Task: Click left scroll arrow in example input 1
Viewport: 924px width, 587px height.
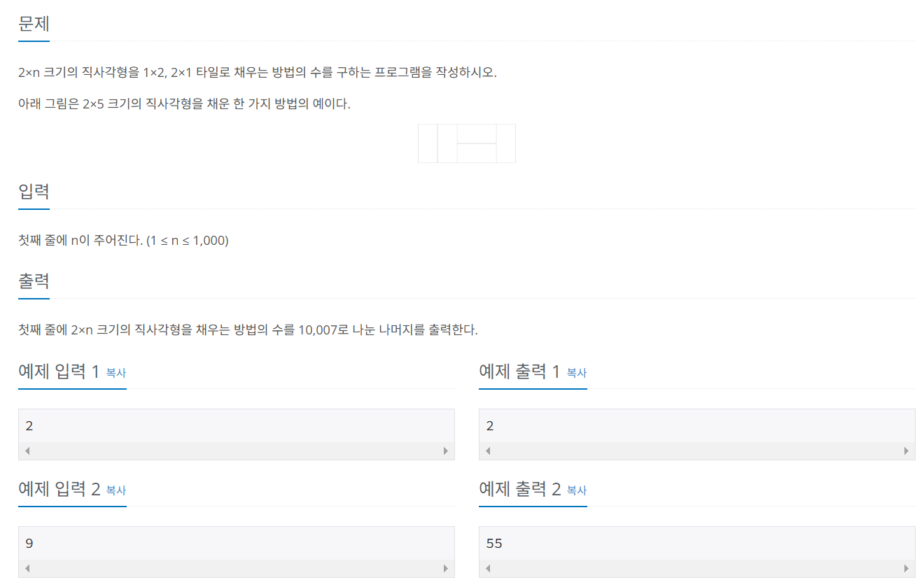Action: [x=27, y=451]
